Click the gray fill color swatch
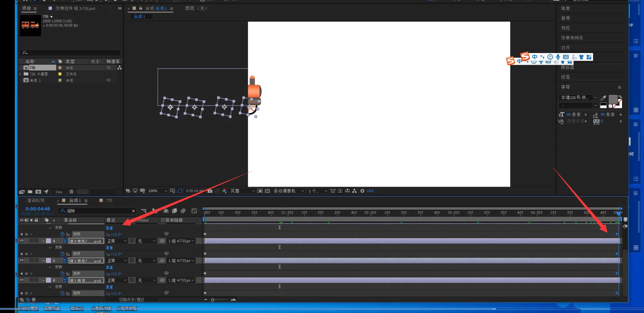 tap(613, 99)
